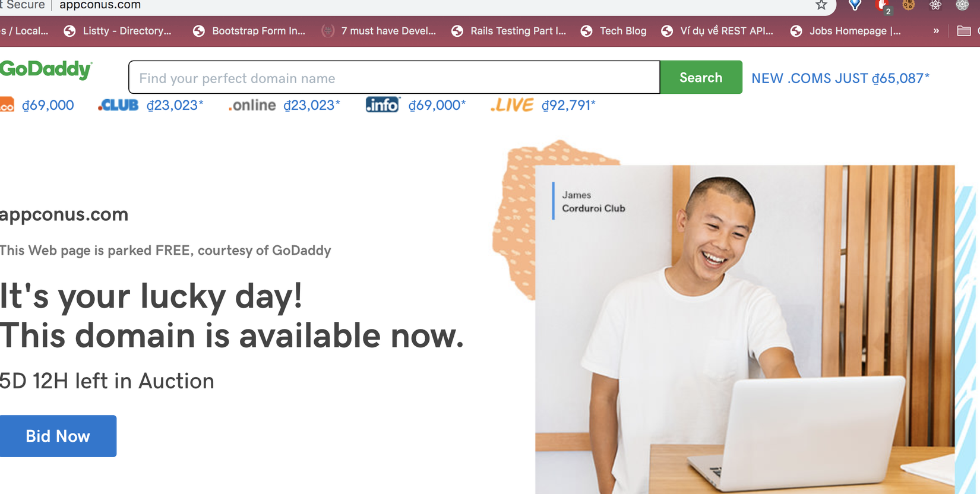Open the GoDaddy logo home link

[46, 69]
